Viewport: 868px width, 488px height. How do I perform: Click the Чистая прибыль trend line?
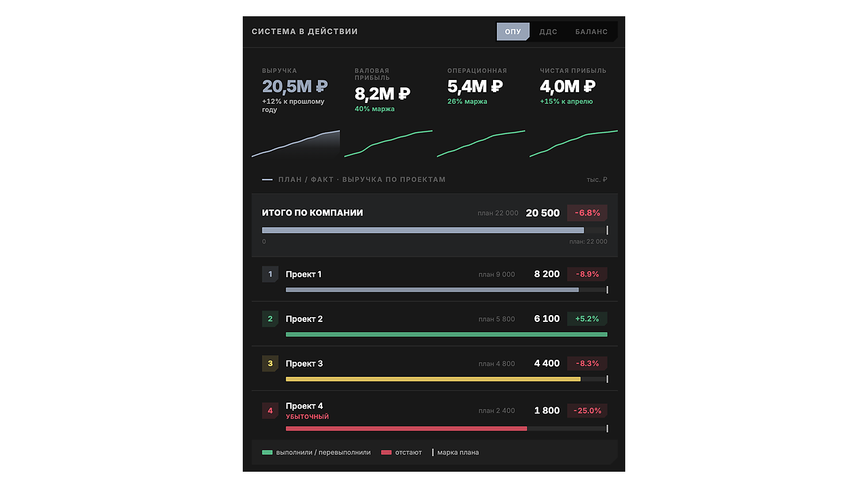[x=574, y=144]
